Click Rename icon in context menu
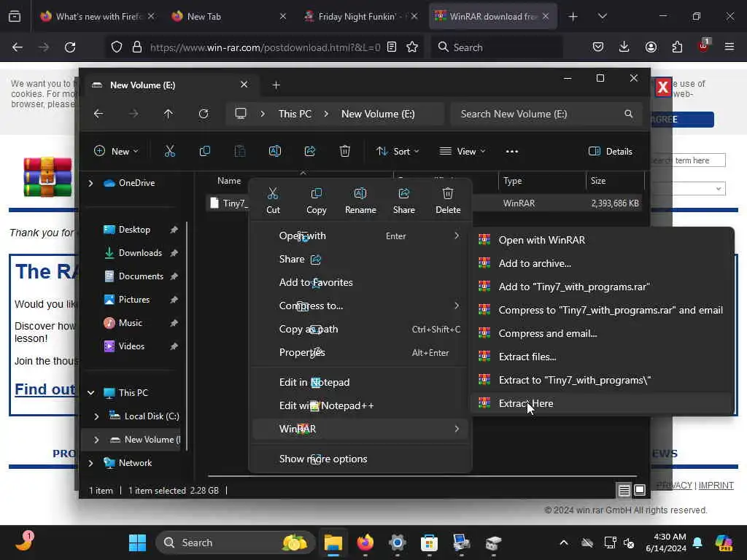The height and width of the screenshot is (560, 747). click(360, 201)
